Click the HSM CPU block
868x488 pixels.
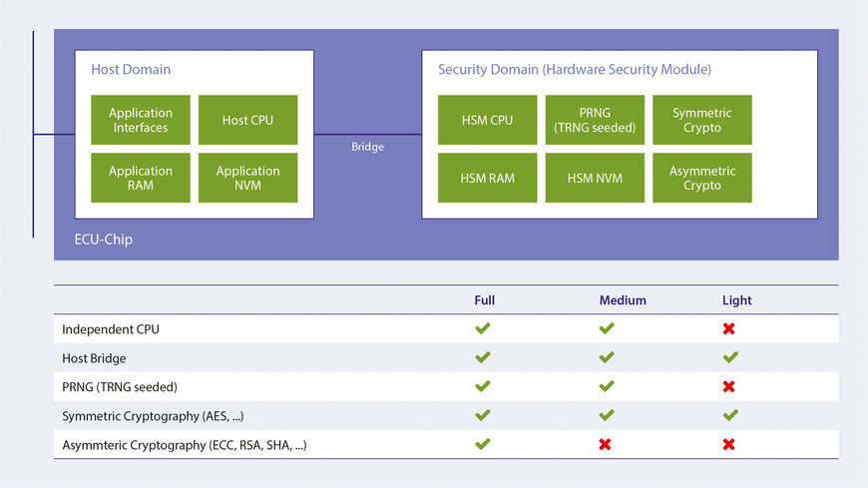pos(487,121)
